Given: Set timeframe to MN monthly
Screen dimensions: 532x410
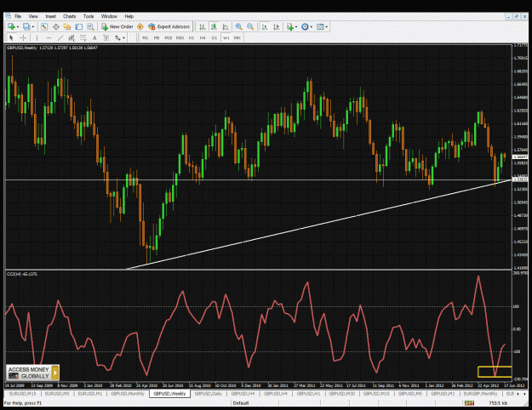Looking at the screenshot, I should pyautogui.click(x=237, y=38).
